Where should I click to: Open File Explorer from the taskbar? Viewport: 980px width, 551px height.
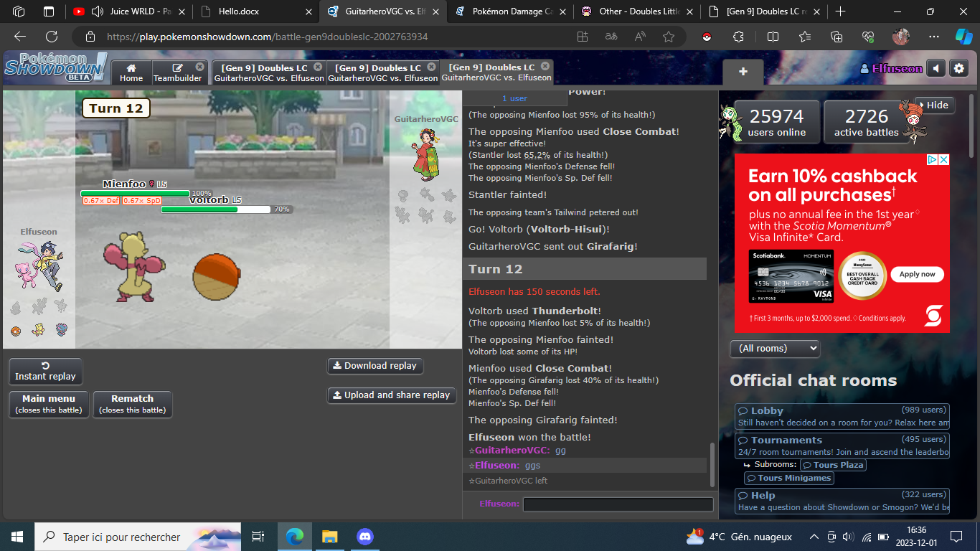coord(329,536)
